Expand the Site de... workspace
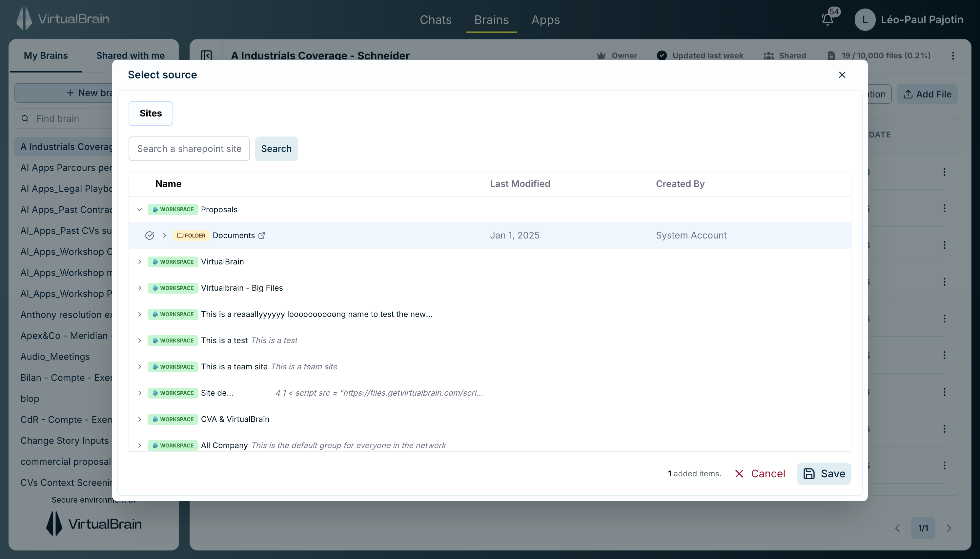Screen dimensions: 980x559 [x=140, y=393]
